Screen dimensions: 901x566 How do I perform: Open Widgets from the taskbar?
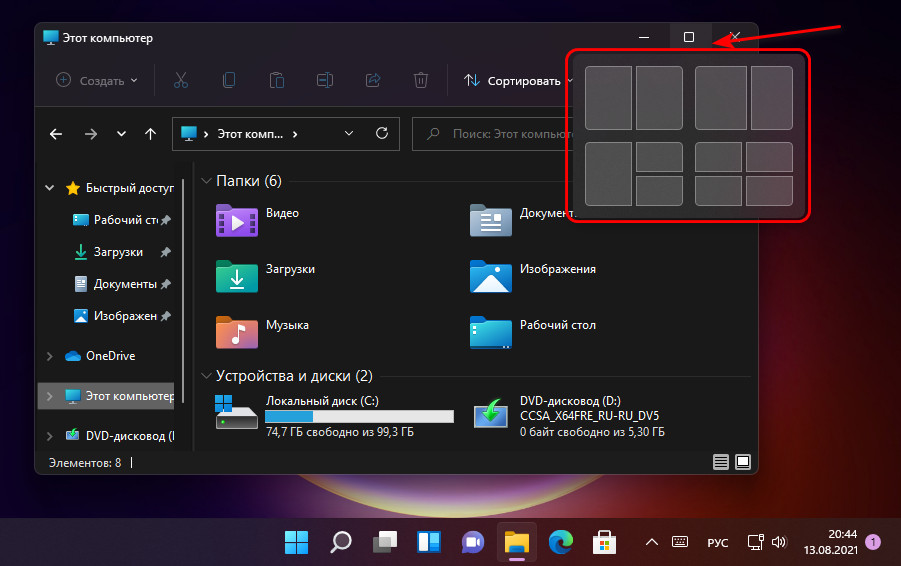429,542
